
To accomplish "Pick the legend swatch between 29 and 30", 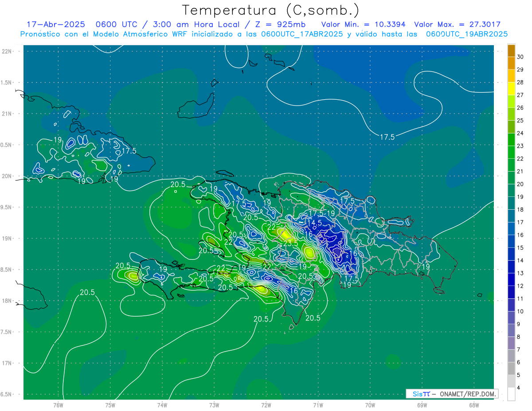I will point(511,63).
